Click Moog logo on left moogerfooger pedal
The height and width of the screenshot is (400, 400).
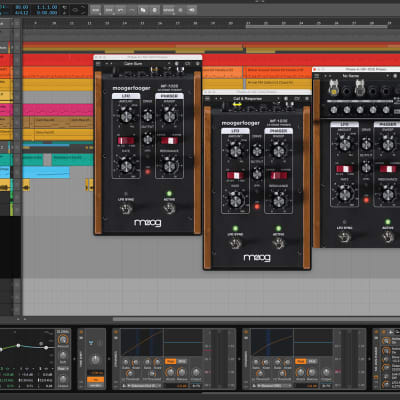point(148,223)
